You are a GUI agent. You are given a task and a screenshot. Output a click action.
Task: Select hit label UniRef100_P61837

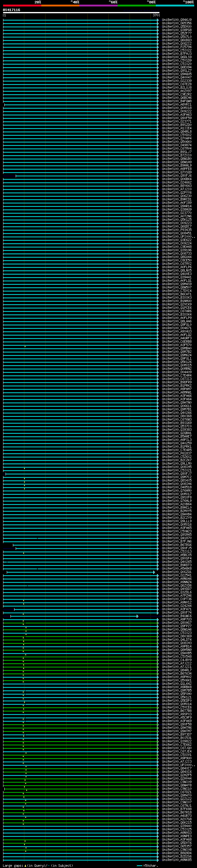click(176, 453)
